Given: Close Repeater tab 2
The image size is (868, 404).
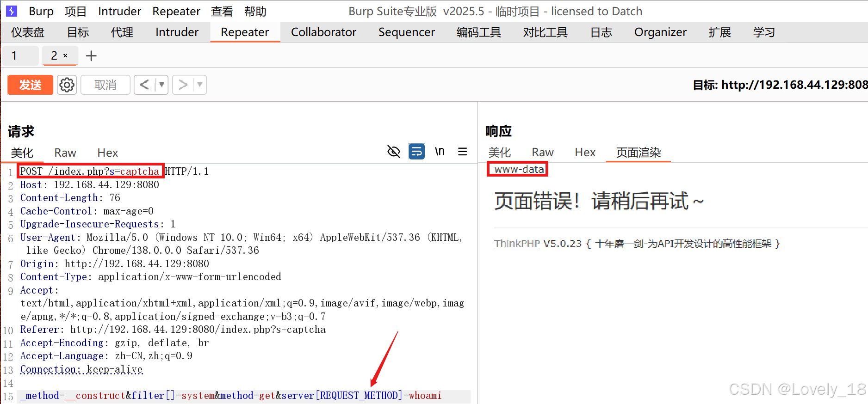Looking at the screenshot, I should click(65, 56).
